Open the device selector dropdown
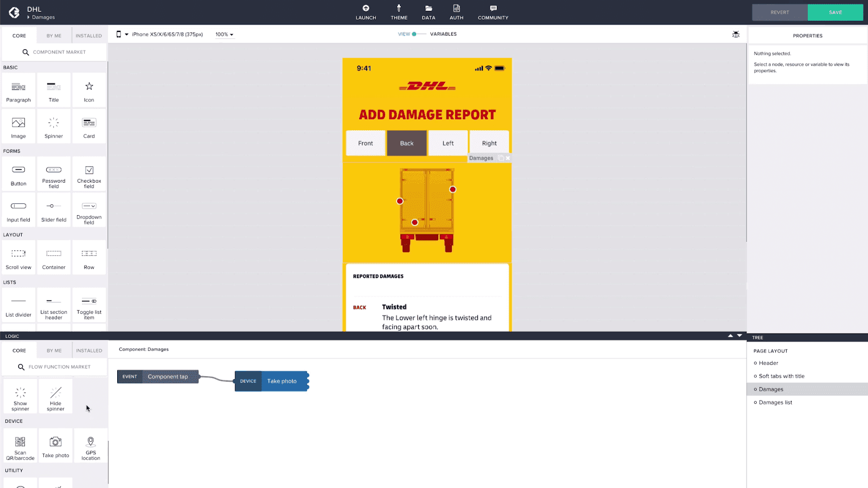 160,34
